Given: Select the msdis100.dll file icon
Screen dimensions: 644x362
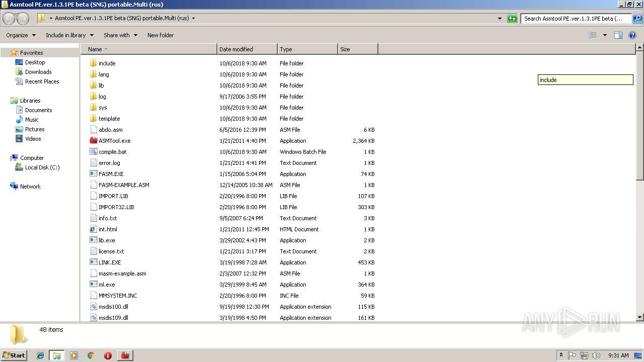Looking at the screenshot, I should point(93,307).
